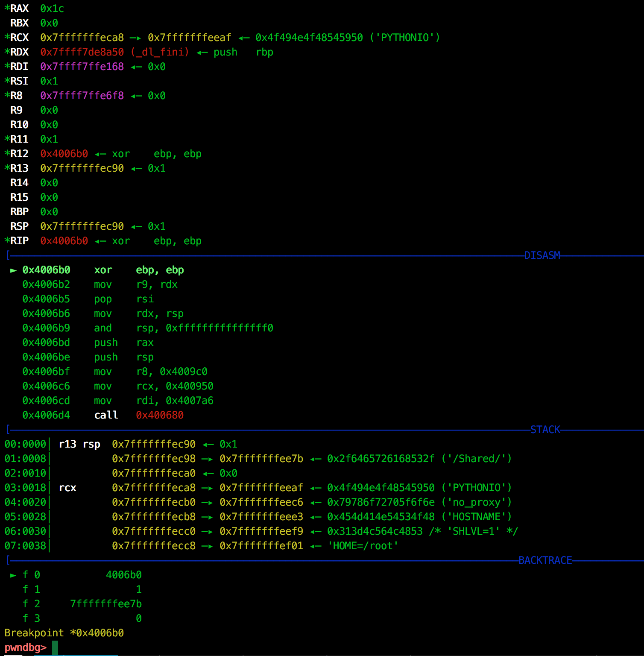Click the call target 0x400680
644x656 pixels.
coord(160,415)
